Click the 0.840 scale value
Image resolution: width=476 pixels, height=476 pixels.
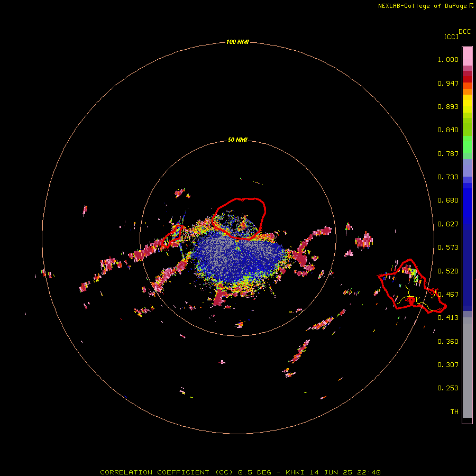click(448, 130)
